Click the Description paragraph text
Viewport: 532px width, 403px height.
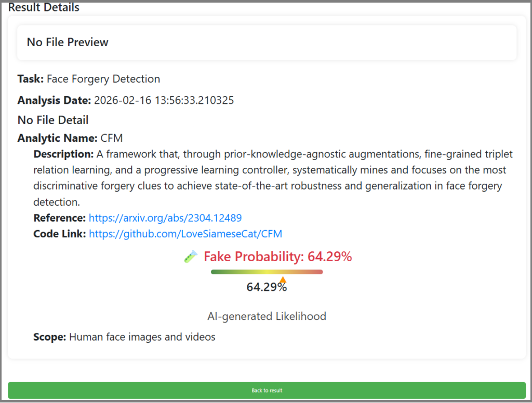coord(273,178)
